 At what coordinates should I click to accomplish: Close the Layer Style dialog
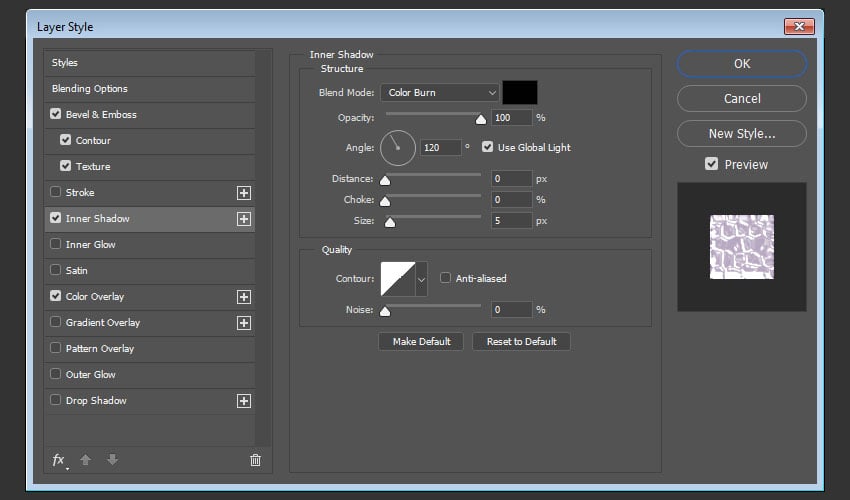(799, 27)
